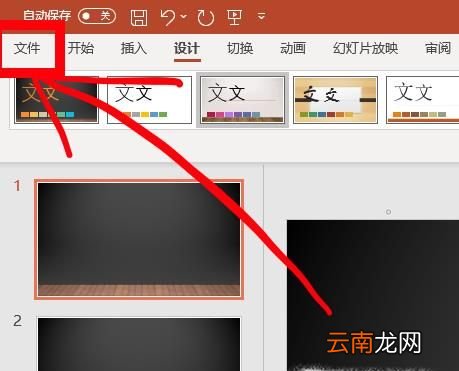Go to the 切换 (Transitions) tab
The width and height of the screenshot is (459, 371).
[240, 48]
